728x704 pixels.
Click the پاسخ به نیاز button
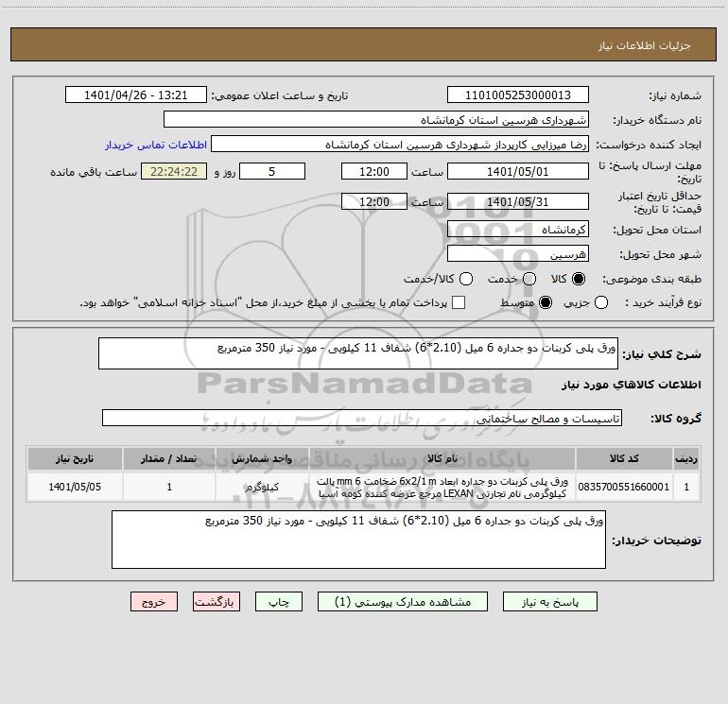550,602
